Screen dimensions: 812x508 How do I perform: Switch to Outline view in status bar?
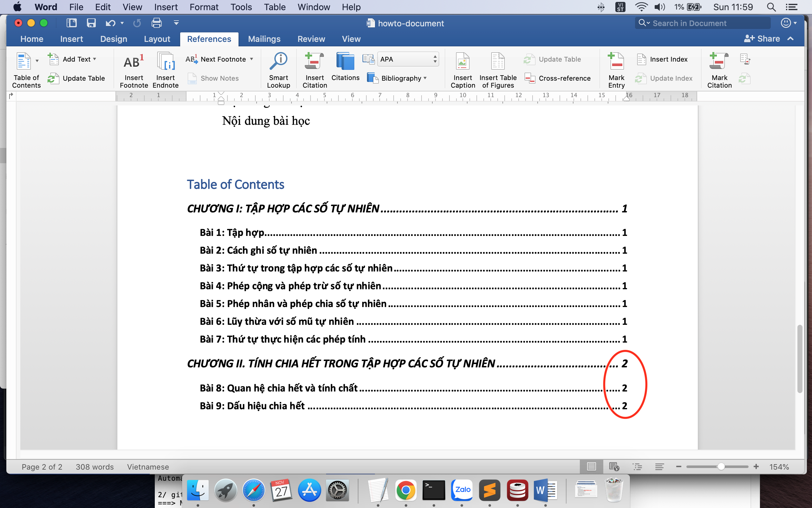(637, 467)
